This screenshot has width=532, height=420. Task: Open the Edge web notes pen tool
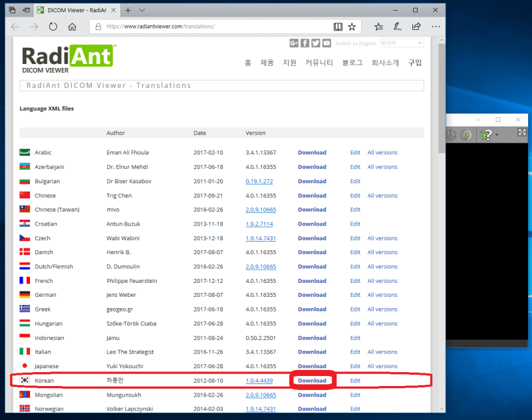(x=397, y=27)
